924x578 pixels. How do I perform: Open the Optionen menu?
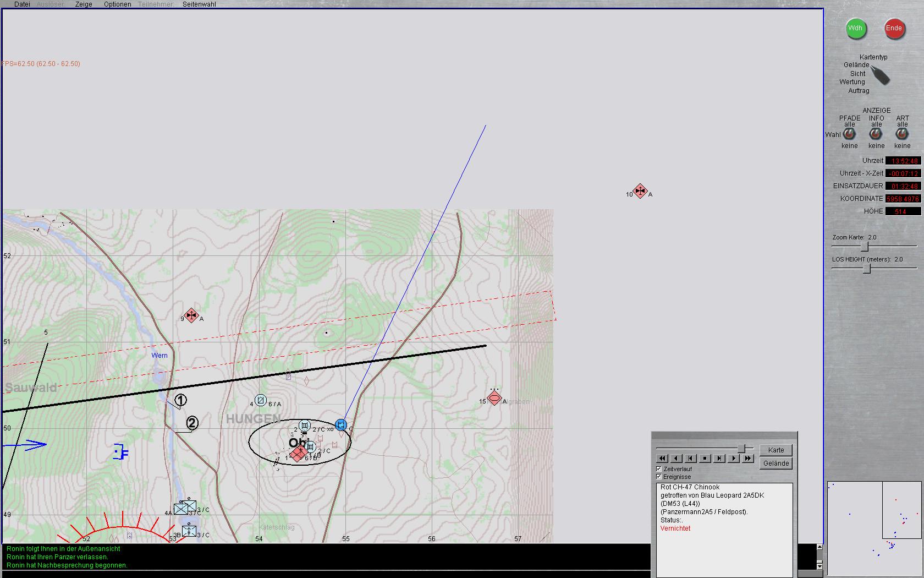118,4
